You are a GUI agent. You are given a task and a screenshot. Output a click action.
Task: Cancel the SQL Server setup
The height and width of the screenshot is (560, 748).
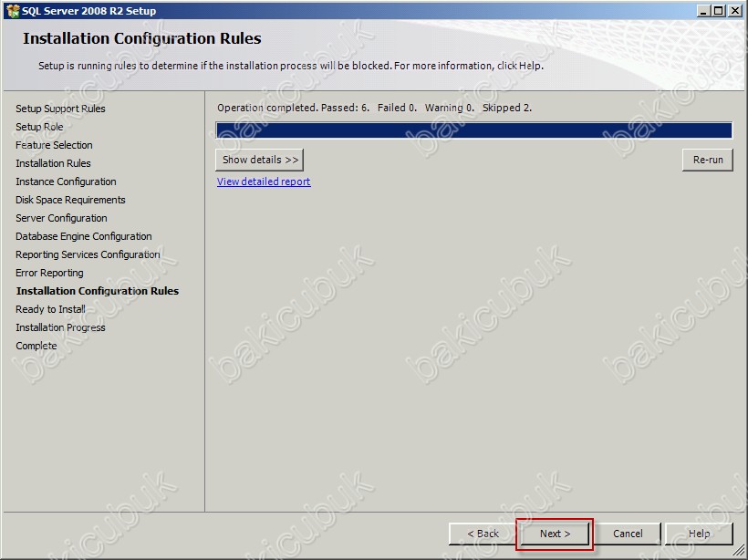628,534
